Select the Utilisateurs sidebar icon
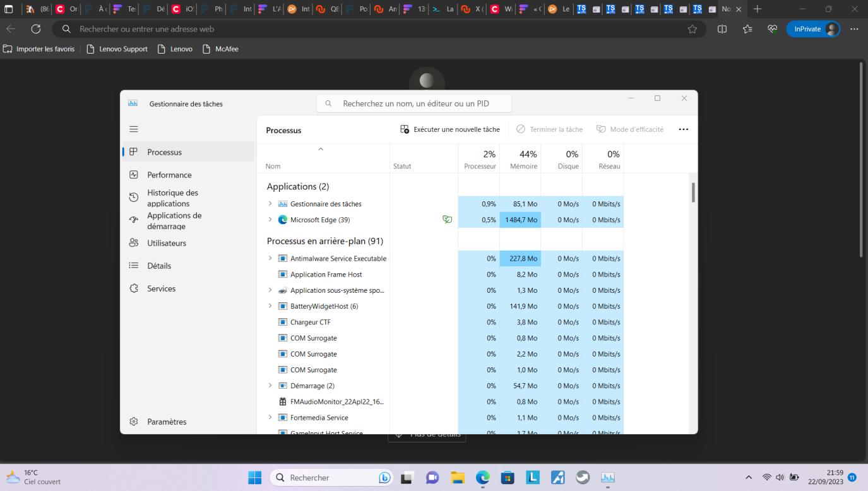Image resolution: width=868 pixels, height=491 pixels. [134, 243]
